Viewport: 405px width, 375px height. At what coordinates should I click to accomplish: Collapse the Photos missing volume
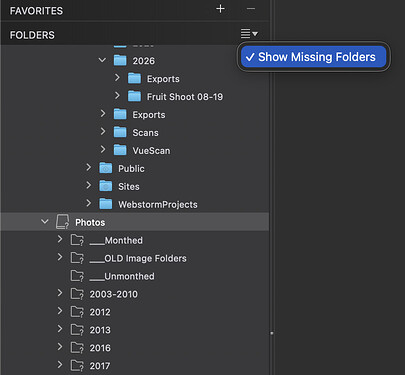45,222
